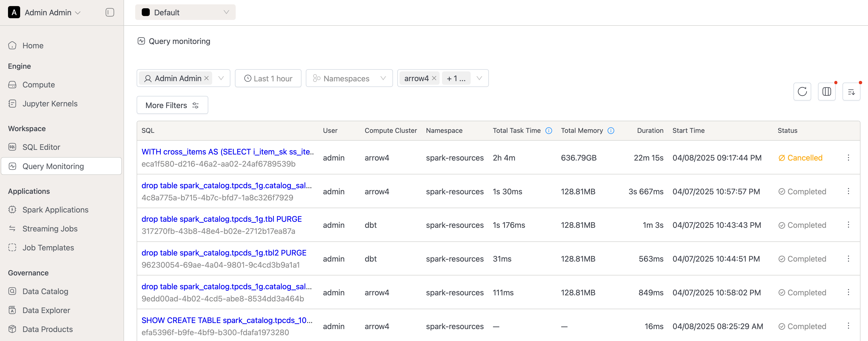Show the +1 more cluster tags
This screenshot has height=341, width=868.
pyautogui.click(x=456, y=78)
